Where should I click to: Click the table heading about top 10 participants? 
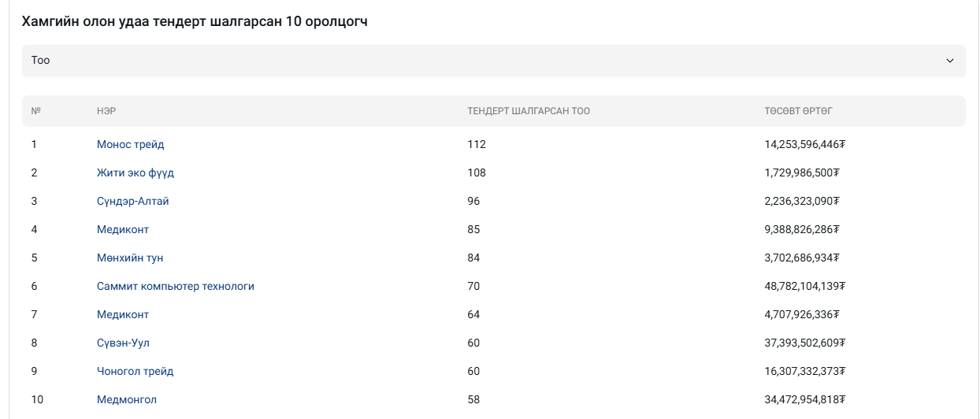tap(195, 21)
